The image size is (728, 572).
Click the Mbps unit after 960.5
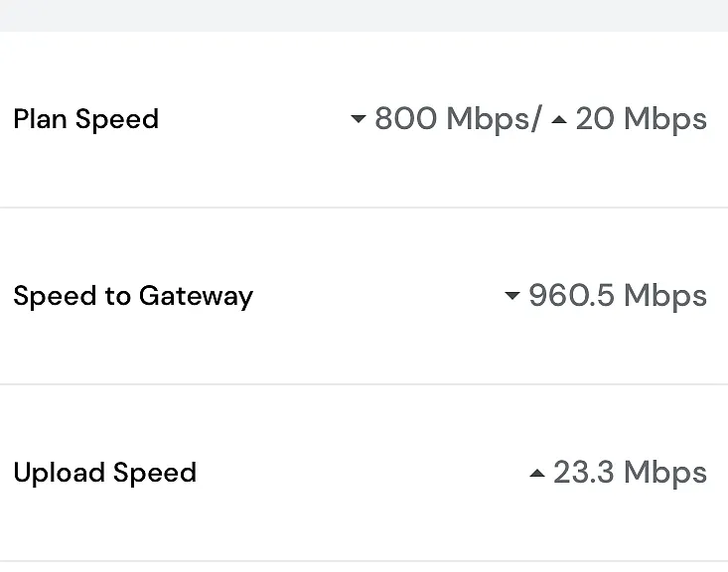click(x=665, y=297)
